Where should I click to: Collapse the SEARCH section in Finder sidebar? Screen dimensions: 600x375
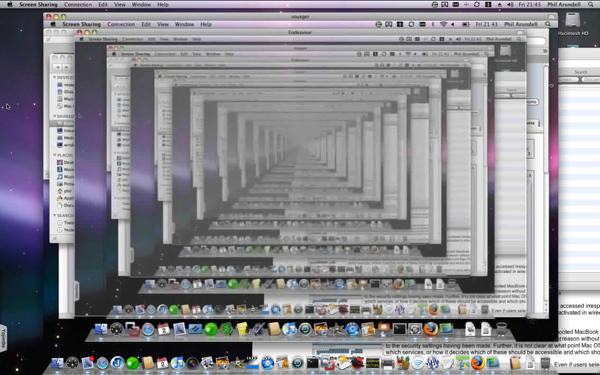click(55, 215)
